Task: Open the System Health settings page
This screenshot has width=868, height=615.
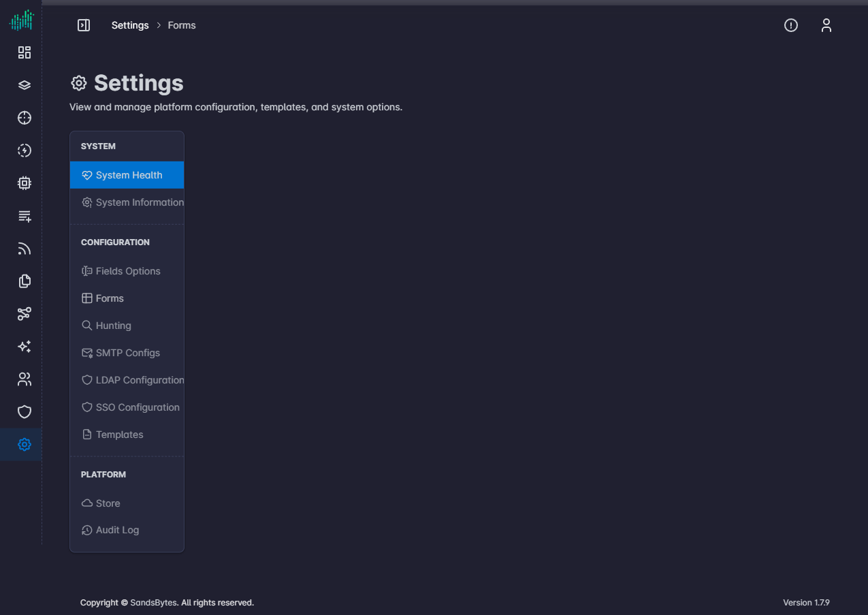Action: (x=127, y=175)
